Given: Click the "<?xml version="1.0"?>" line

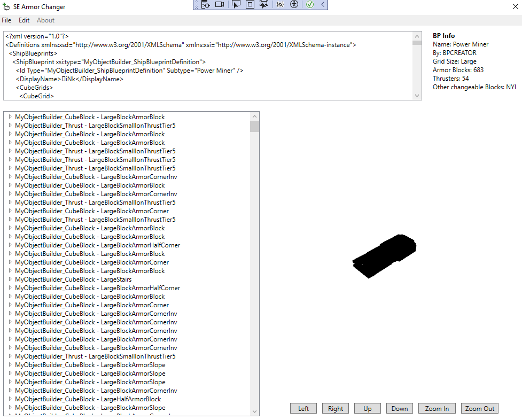Looking at the screenshot, I should point(37,36).
